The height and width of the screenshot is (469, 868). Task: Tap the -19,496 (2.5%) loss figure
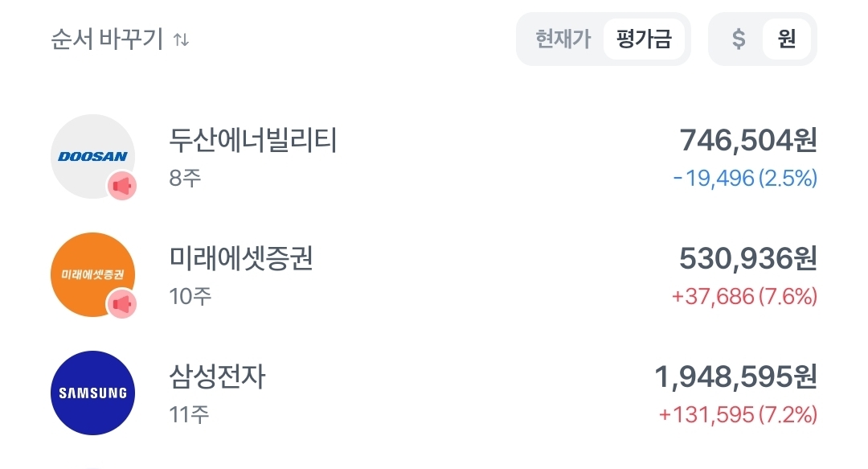coord(745,179)
